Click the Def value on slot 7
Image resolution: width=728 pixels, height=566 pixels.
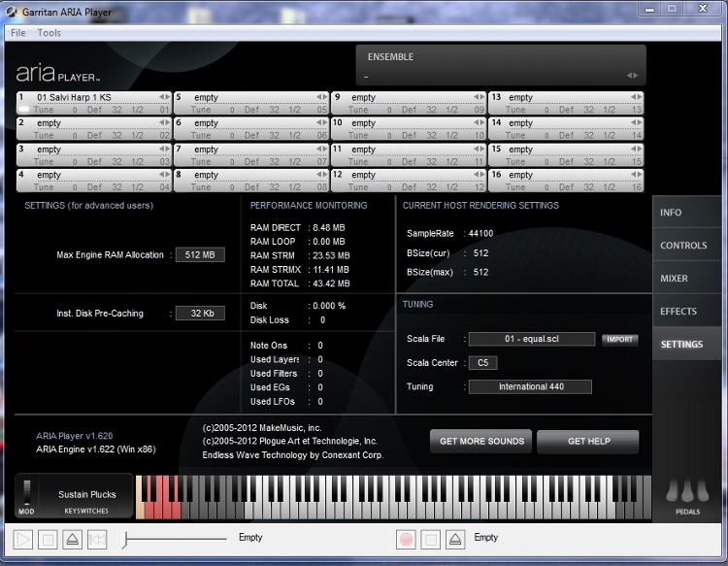(251, 161)
